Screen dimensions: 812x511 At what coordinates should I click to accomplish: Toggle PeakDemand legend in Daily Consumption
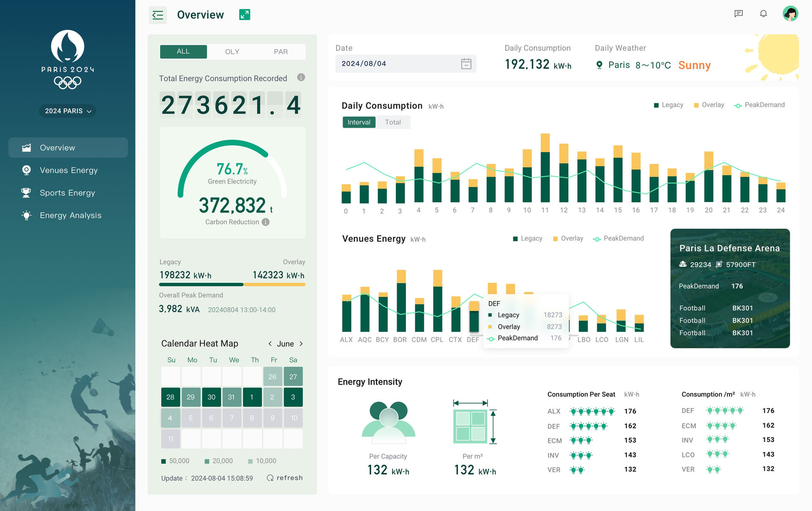759,105
